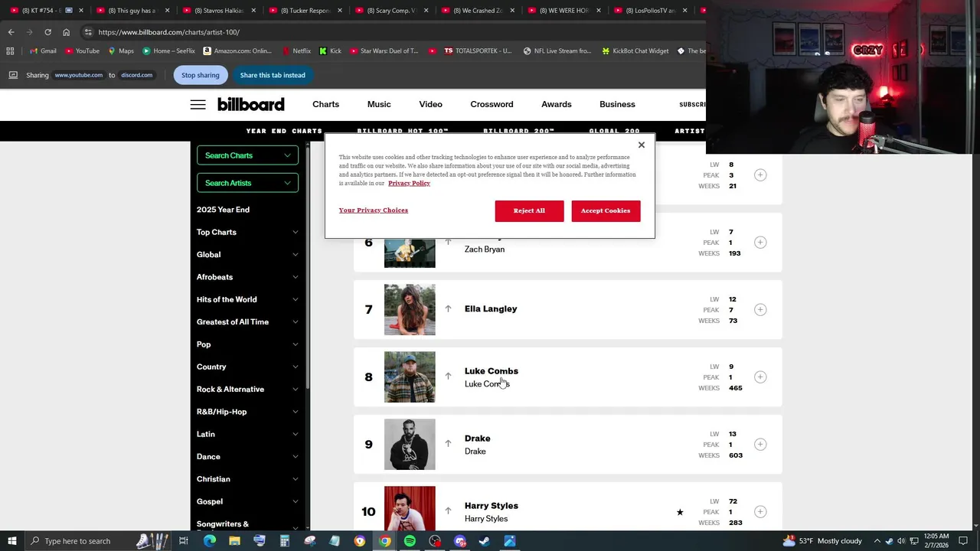Expand the Latin charts section
The image size is (980, 551).
295,434
